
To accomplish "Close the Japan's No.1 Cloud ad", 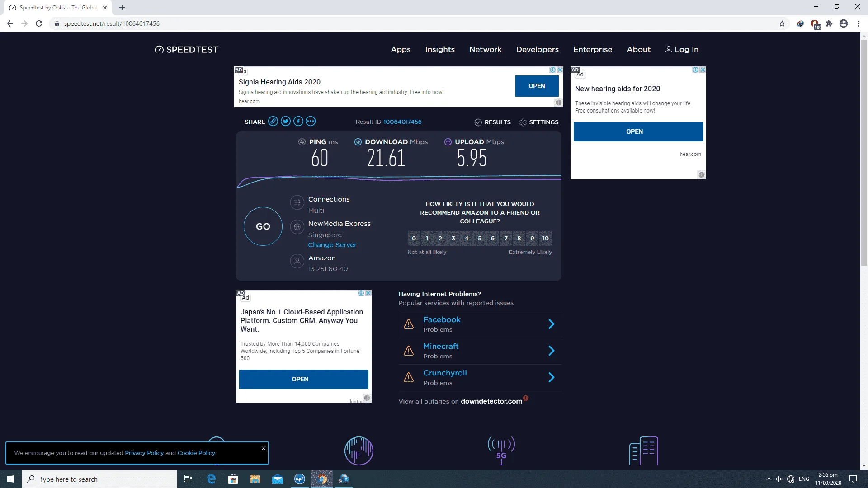I will [368, 293].
